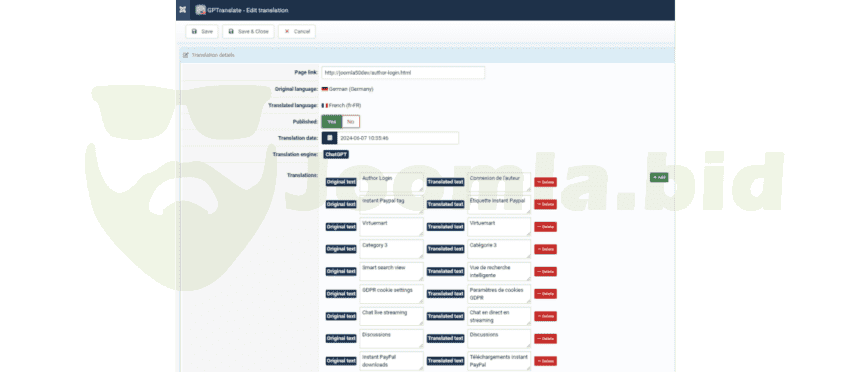
Task: Click the 'Smart search view' original text box
Action: pos(391,271)
